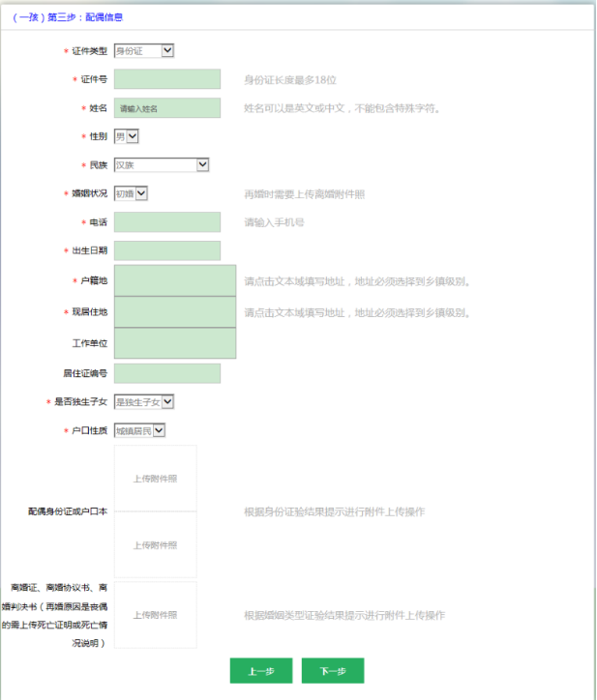
Task: Click the 姓名 name input field
Action: pos(166,108)
